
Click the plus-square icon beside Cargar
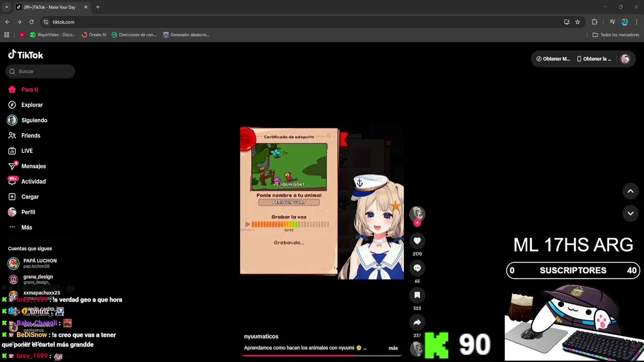[x=12, y=197]
